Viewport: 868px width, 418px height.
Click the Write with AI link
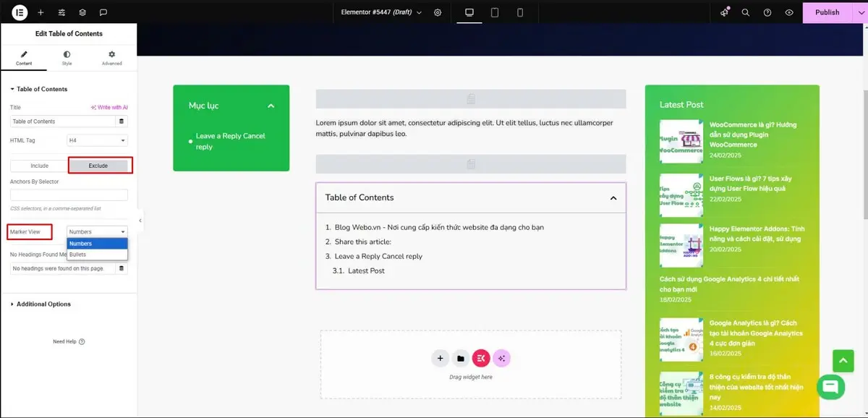point(109,107)
